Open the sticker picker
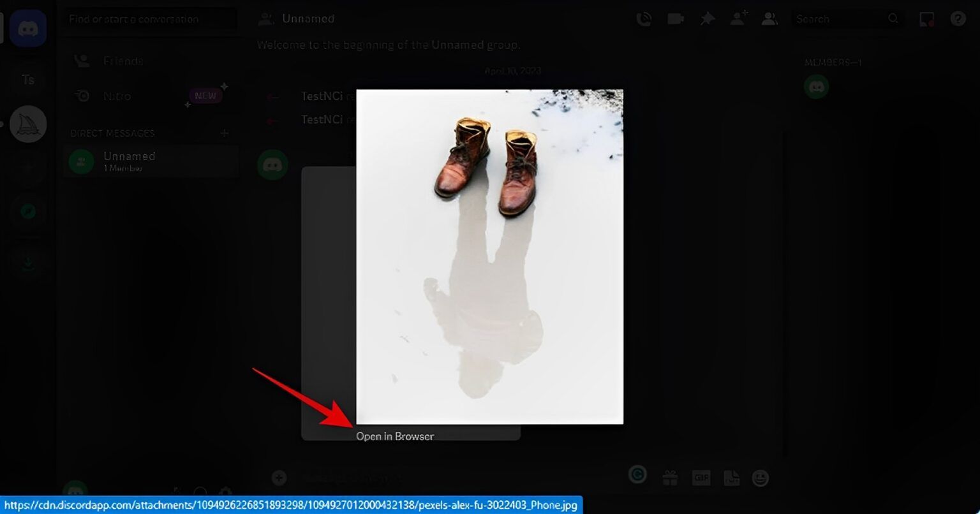Viewport: 980px width, 514px height. click(731, 478)
